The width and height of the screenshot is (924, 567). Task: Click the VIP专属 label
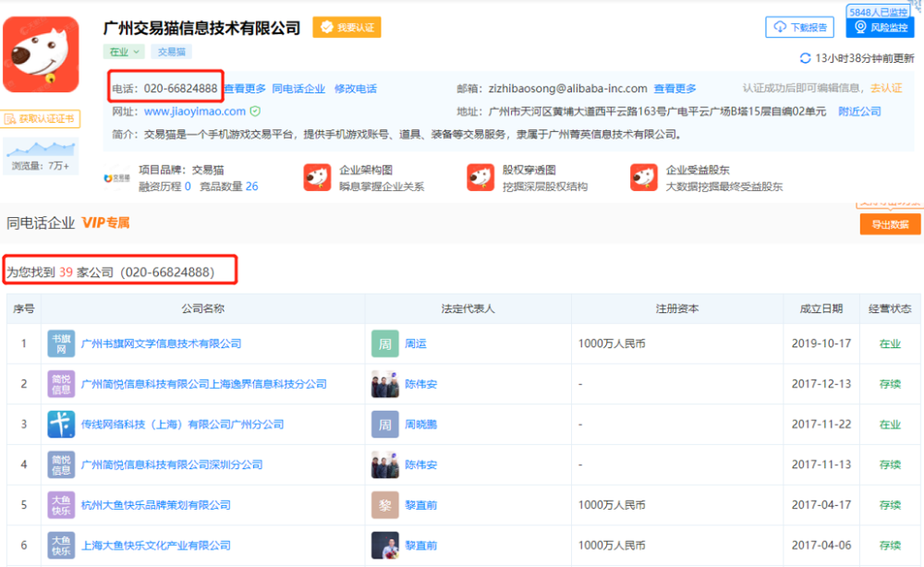click(x=105, y=223)
